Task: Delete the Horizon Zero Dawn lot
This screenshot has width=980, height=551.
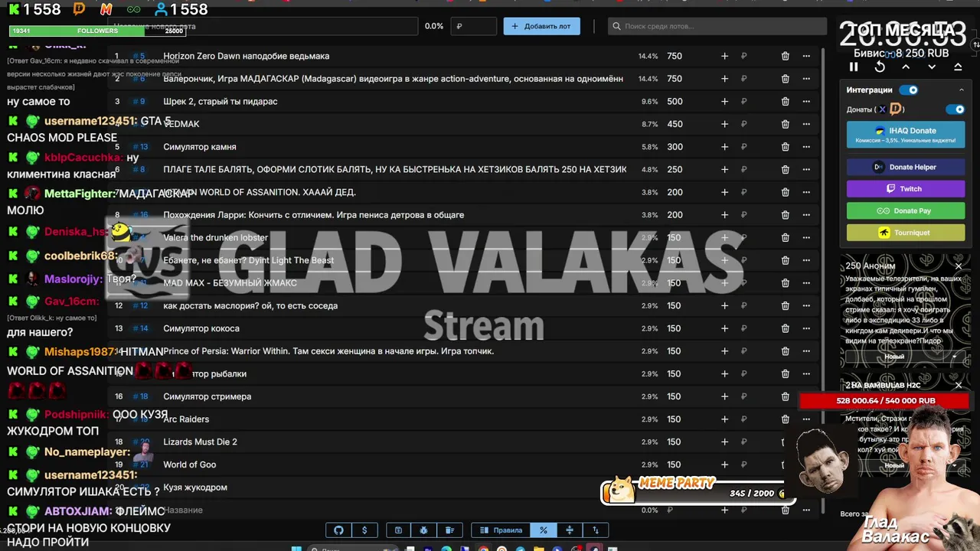Action: pyautogui.click(x=785, y=56)
